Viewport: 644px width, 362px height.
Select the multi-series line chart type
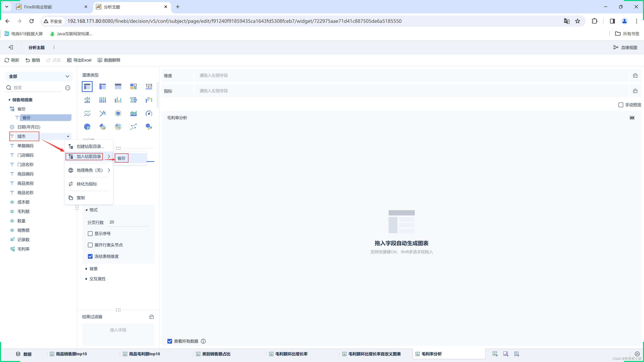point(102,113)
